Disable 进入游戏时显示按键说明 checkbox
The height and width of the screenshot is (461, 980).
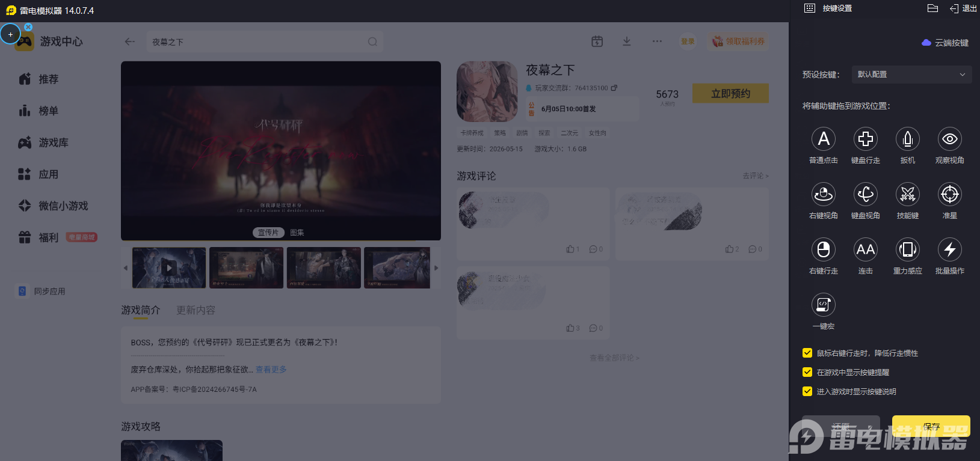(807, 391)
